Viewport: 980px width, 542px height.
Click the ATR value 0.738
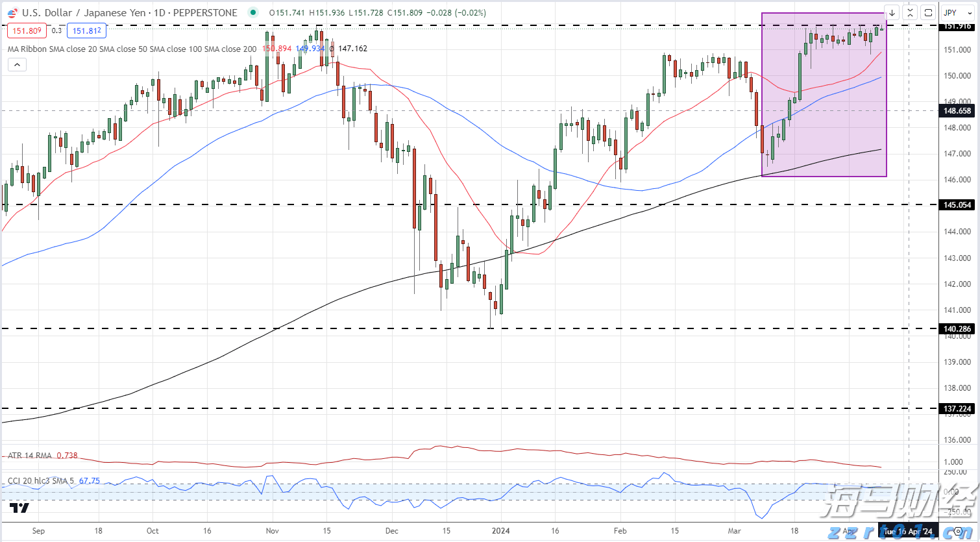pyautogui.click(x=67, y=456)
